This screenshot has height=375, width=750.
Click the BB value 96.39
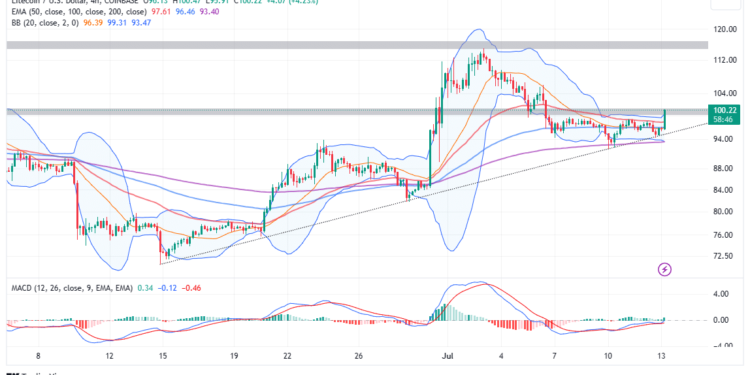pos(93,22)
